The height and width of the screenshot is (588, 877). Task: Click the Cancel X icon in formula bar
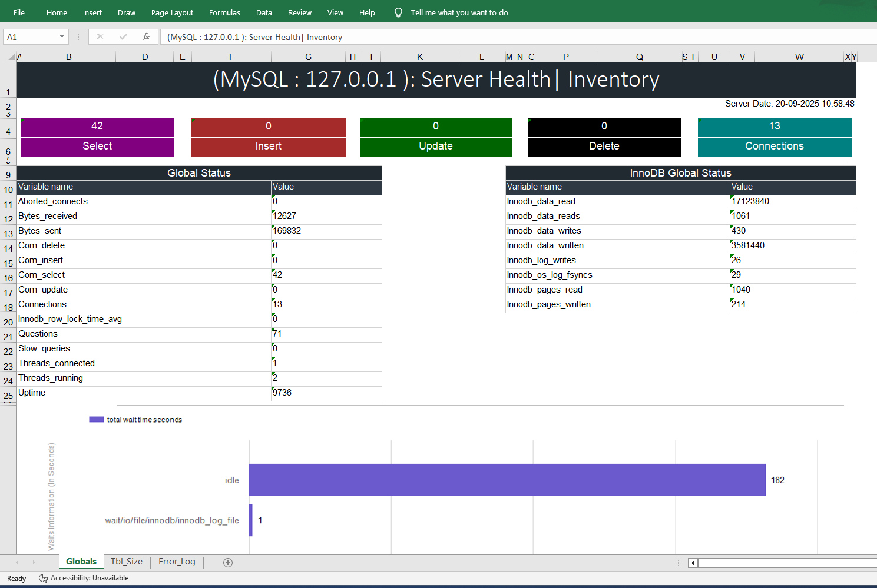[100, 36]
